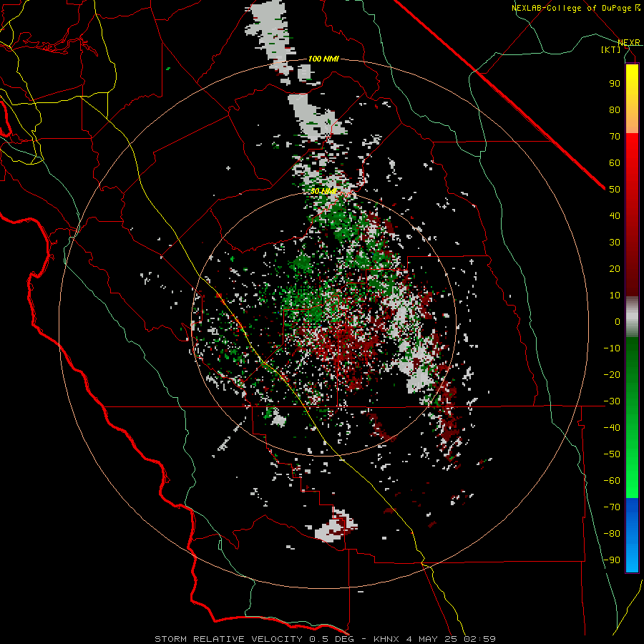Click the NEXLAB-College of DuPage header text
The width and height of the screenshot is (644, 644).
point(572,8)
